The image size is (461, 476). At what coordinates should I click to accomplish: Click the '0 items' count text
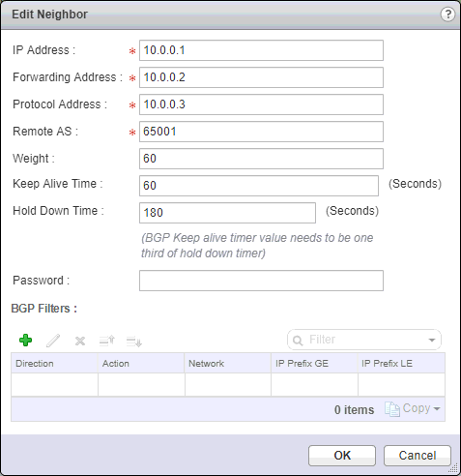[354, 410]
